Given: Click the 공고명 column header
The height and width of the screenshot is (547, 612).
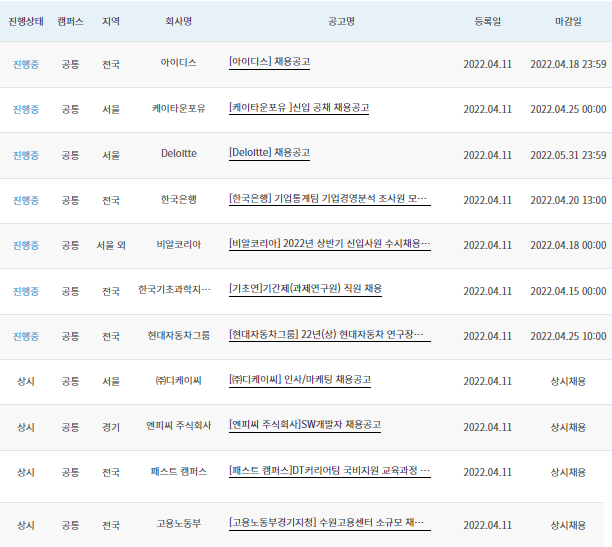Looking at the screenshot, I should 341,21.
